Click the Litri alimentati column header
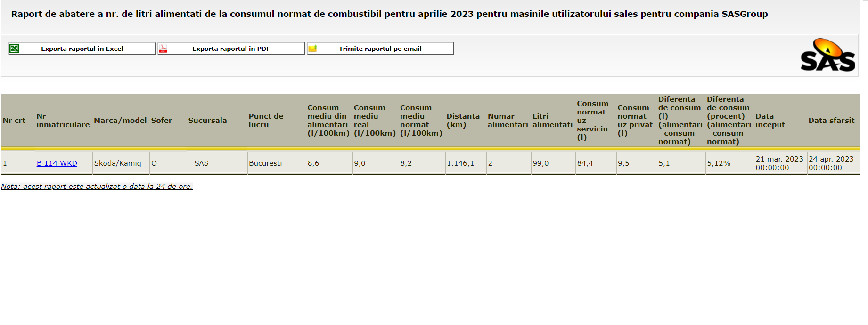 (x=552, y=121)
